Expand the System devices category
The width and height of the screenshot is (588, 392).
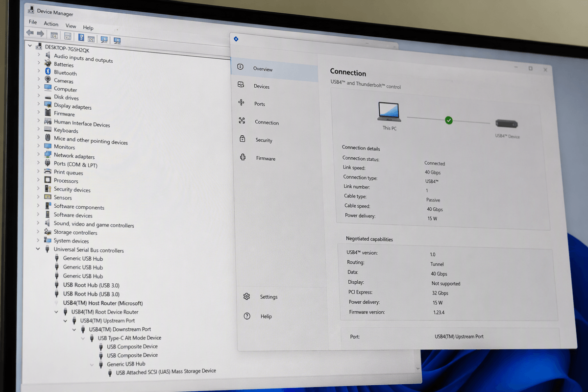point(38,240)
